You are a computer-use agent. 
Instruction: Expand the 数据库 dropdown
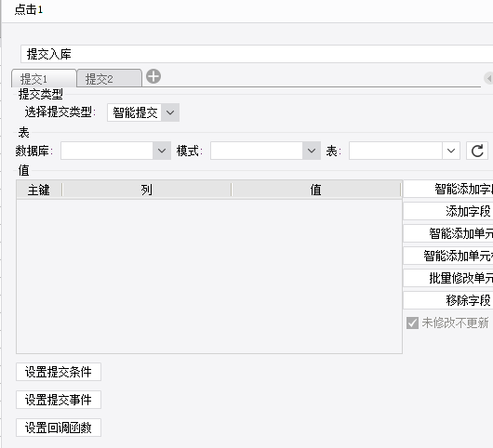[162, 151]
